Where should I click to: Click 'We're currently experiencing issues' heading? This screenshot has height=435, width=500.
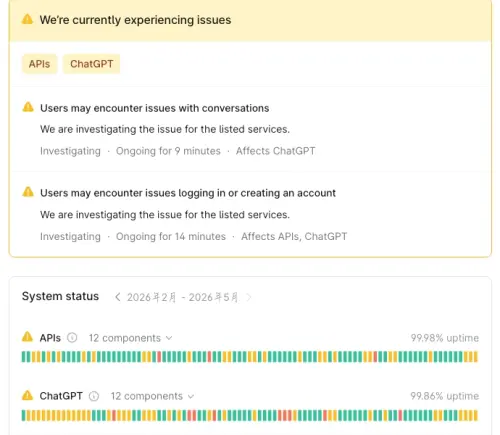pos(135,20)
